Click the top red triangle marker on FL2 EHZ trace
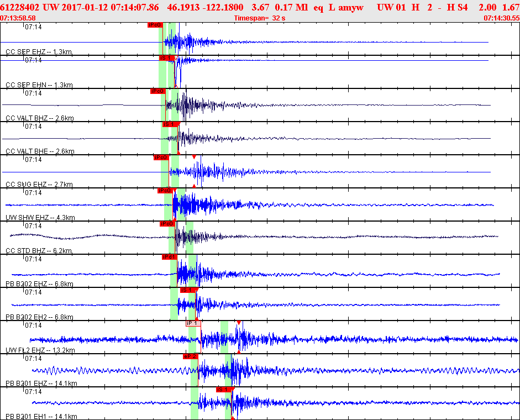Screen dimensions: 520x420 coord(238,323)
